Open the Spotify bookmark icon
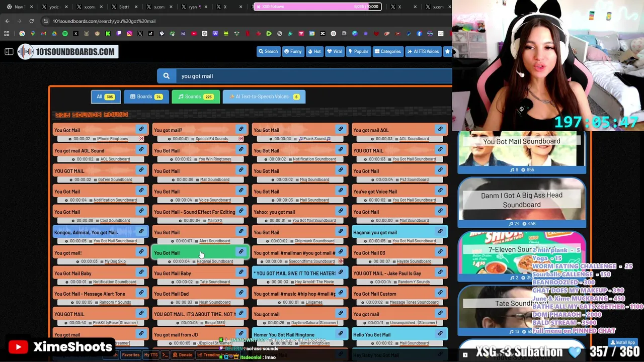 65,34
